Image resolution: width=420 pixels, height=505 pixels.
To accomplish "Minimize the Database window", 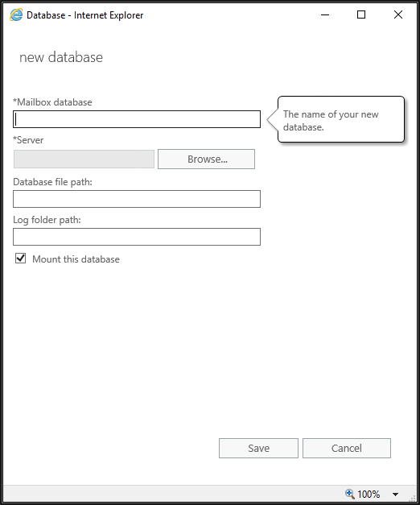I will tap(325, 14).
